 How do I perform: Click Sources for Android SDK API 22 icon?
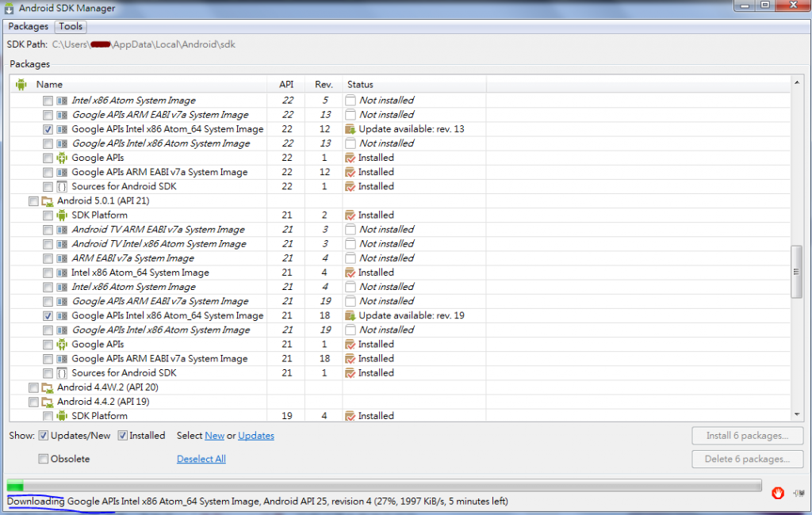(x=62, y=186)
